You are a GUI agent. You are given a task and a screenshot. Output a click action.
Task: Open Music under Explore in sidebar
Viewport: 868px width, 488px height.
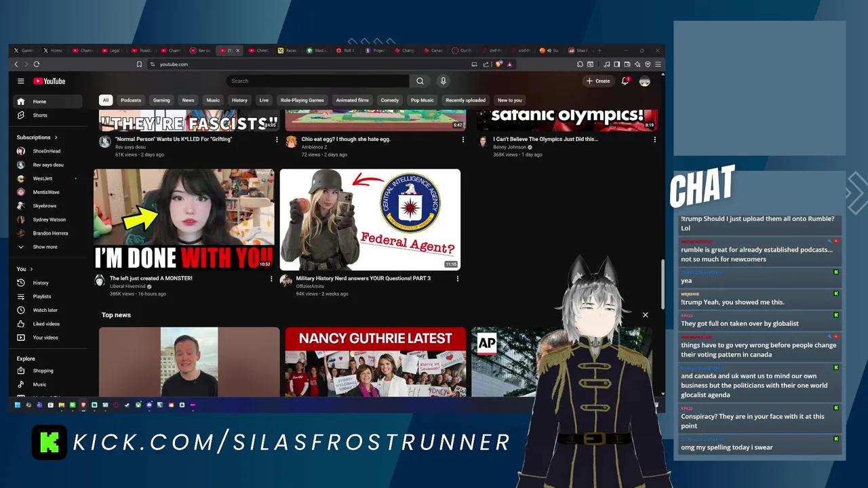[x=47, y=384]
